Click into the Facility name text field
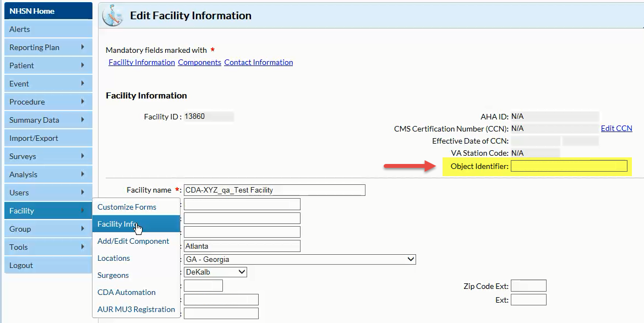 coord(274,190)
